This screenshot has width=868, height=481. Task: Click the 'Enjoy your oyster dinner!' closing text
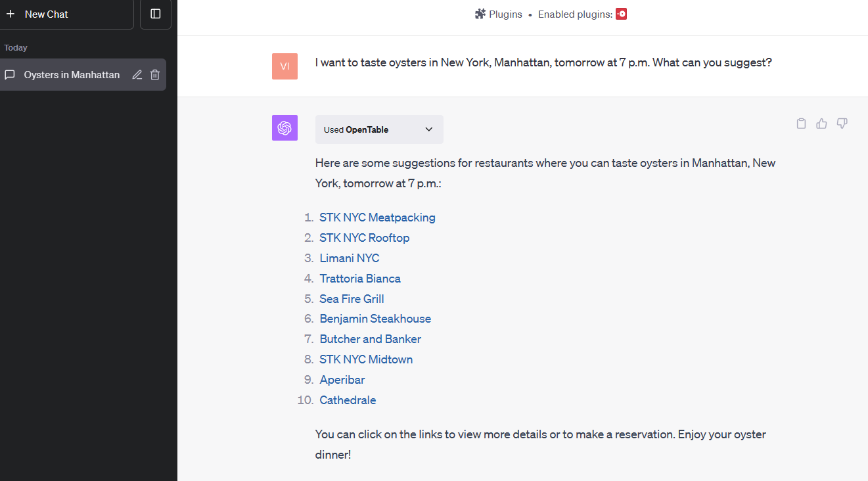(x=541, y=444)
